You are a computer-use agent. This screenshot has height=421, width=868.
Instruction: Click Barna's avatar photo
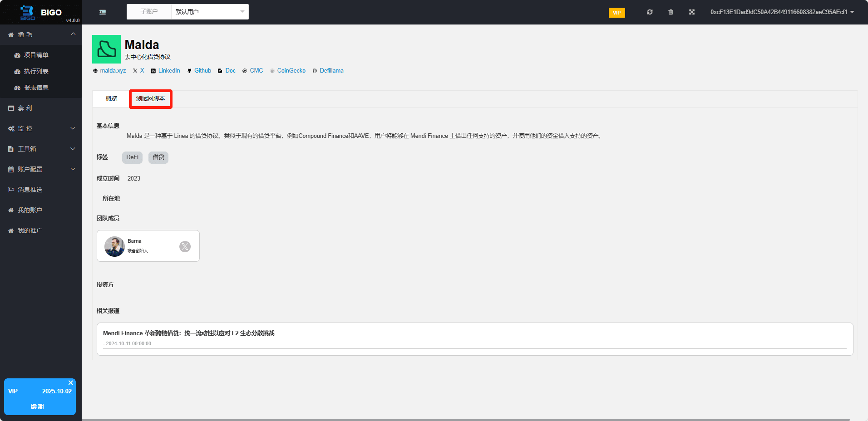[114, 246]
